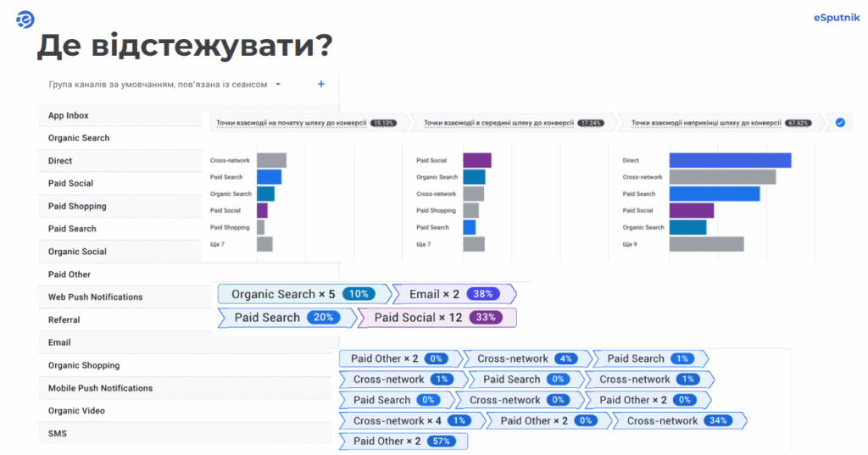The height and width of the screenshot is (455, 868).
Task: Click the eSputnik brand text in top-right
Action: pyautogui.click(x=826, y=15)
